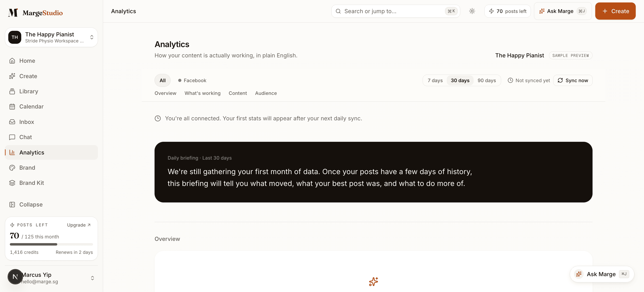
Task: Click the sparkle icon in the Overview card
Action: coord(373,282)
